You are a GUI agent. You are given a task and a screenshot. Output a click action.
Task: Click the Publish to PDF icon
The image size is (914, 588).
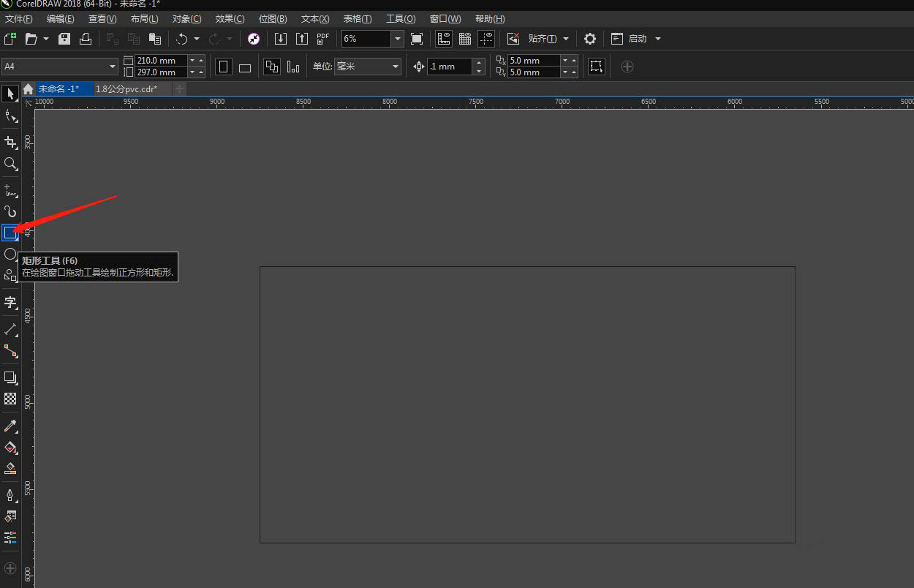[322, 39]
